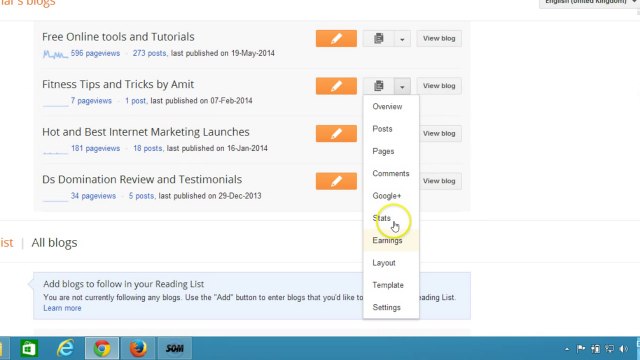Show hidden tray icons arrow
The width and height of the screenshot is (640, 360).
(x=567, y=349)
